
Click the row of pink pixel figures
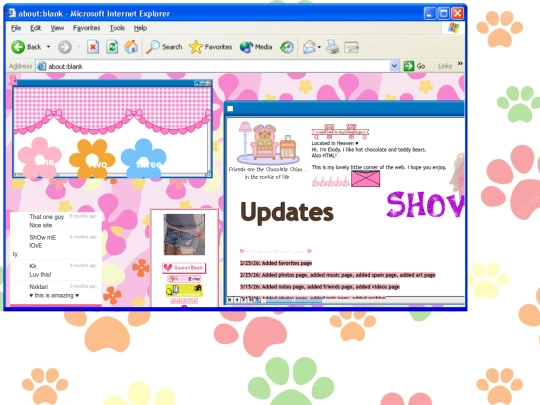[331, 182]
